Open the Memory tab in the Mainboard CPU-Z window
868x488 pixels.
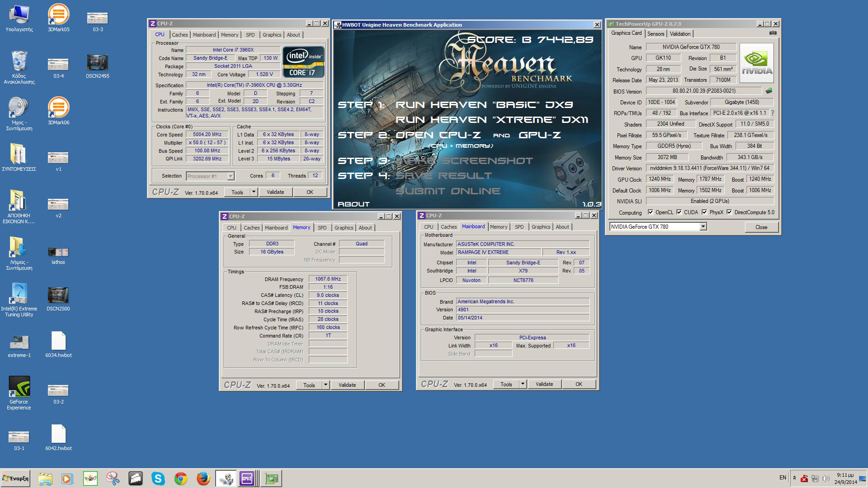pyautogui.click(x=499, y=227)
